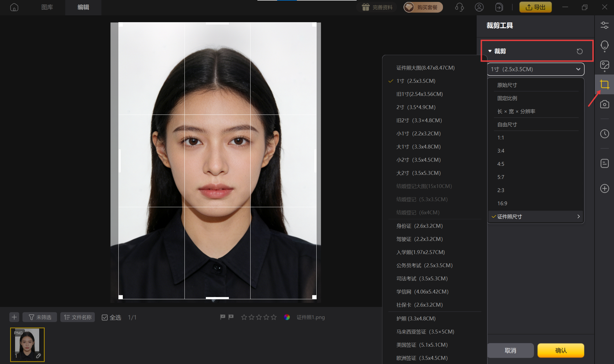The width and height of the screenshot is (614, 364).
Task: Click the plus icon in right sidebar
Action: [604, 189]
